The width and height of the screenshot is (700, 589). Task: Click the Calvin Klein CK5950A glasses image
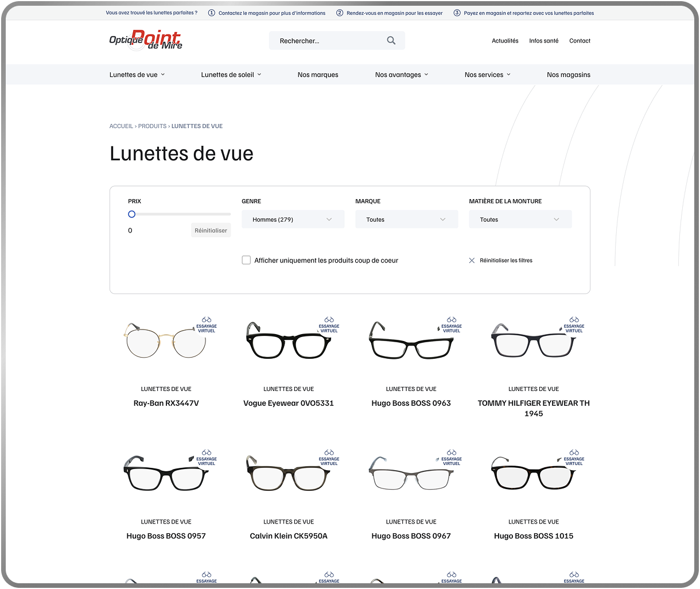289,474
